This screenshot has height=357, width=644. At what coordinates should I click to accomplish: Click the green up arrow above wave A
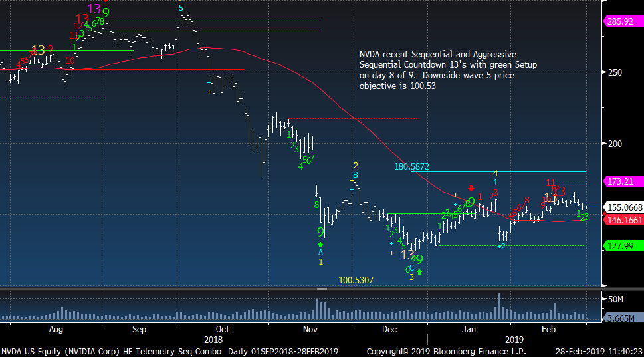pyautogui.click(x=320, y=245)
